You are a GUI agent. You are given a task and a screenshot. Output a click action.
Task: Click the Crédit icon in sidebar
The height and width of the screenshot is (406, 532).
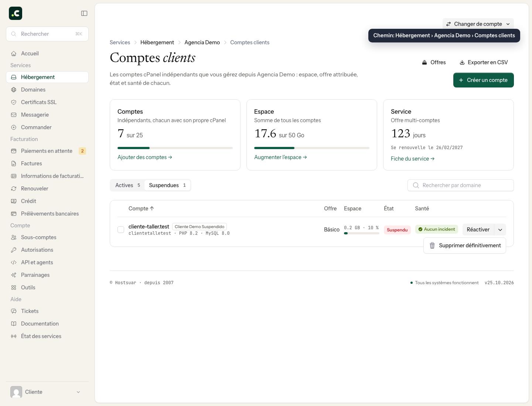14,201
